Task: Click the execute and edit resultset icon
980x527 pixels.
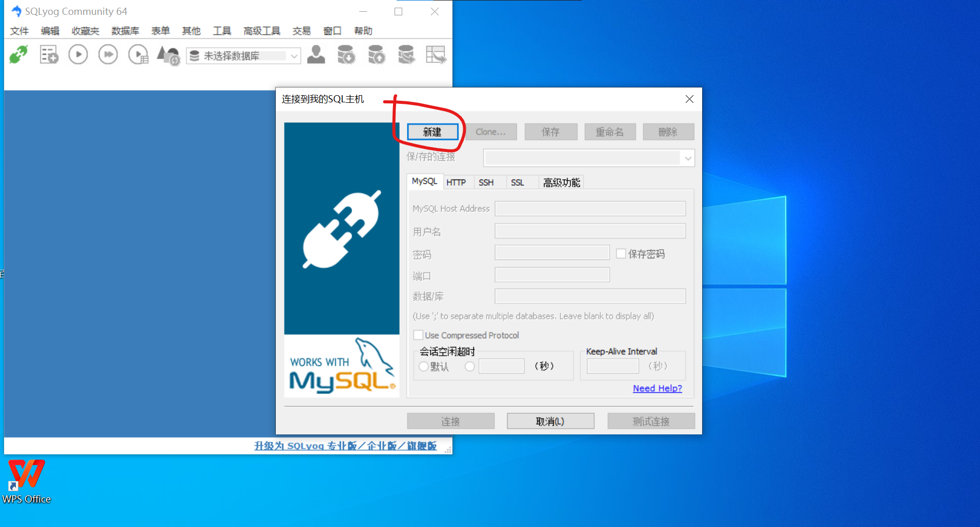Action: pos(138,55)
